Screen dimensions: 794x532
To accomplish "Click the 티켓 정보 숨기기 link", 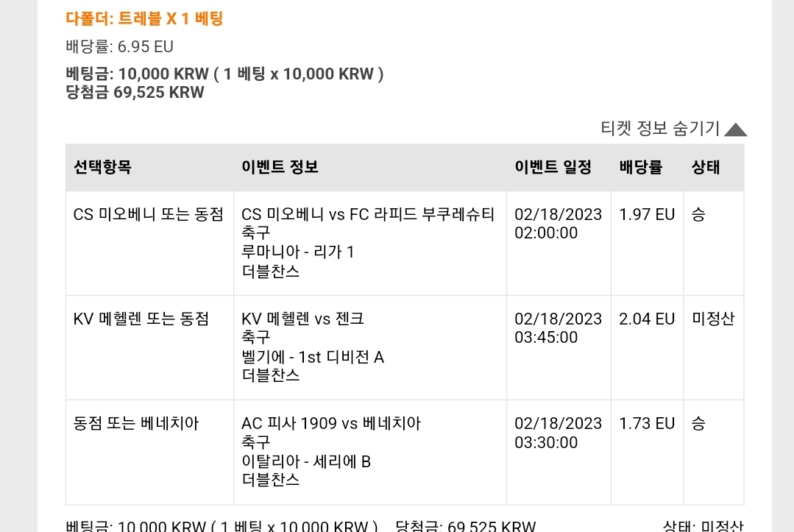I will [660, 129].
